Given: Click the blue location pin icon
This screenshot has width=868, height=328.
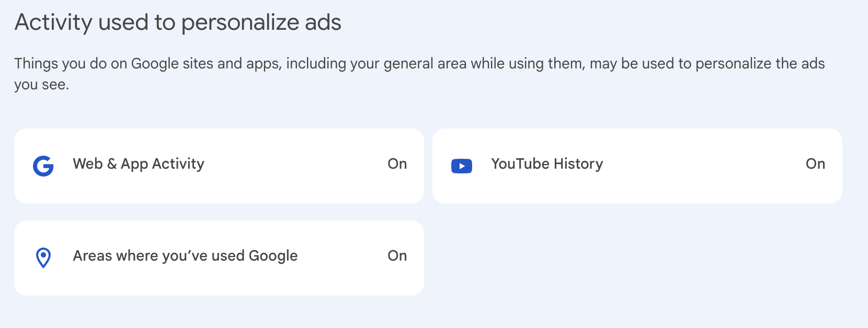Looking at the screenshot, I should tap(43, 257).
